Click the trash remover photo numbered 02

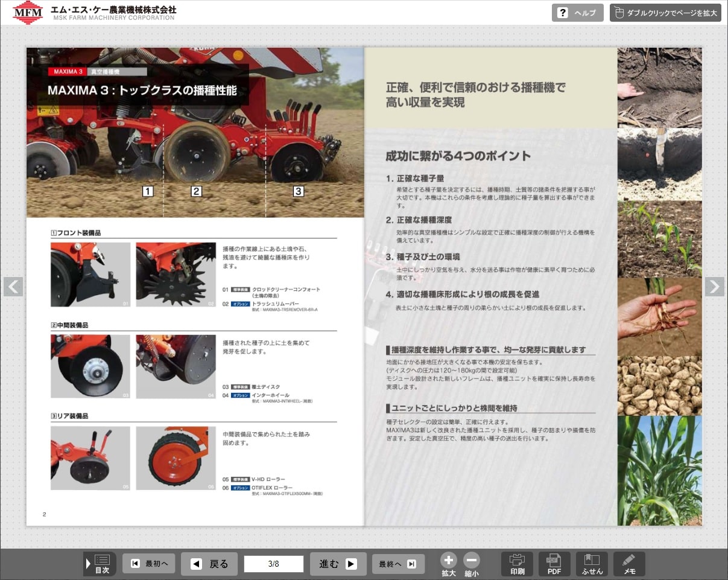176,275
